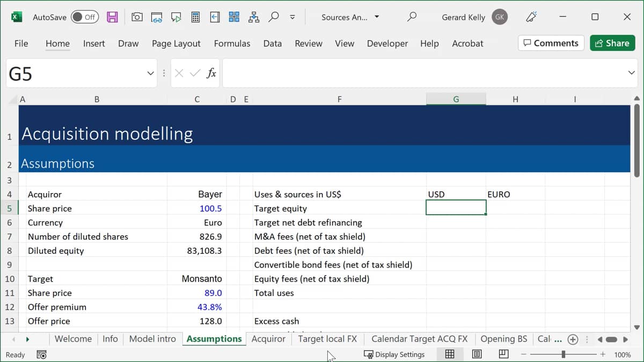The width and height of the screenshot is (644, 362).
Task: Open the Calendar Target ACQ FX sheet tab
Action: coord(420,339)
